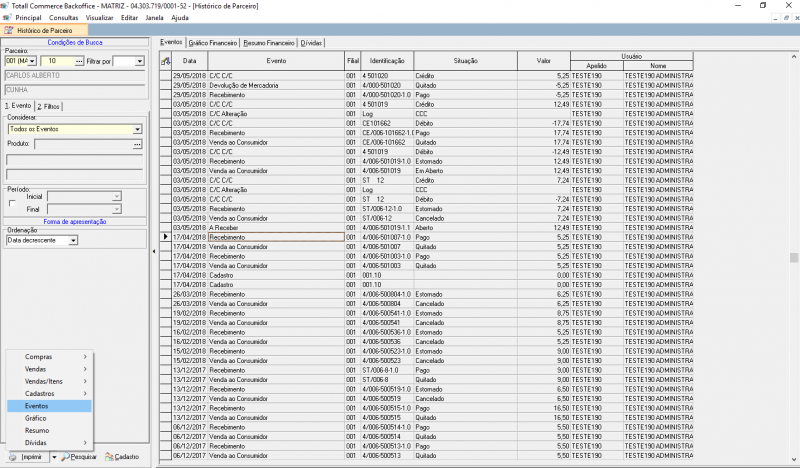
Task: Open the Parceiro lookup ellipsis button
Action: click(79, 61)
